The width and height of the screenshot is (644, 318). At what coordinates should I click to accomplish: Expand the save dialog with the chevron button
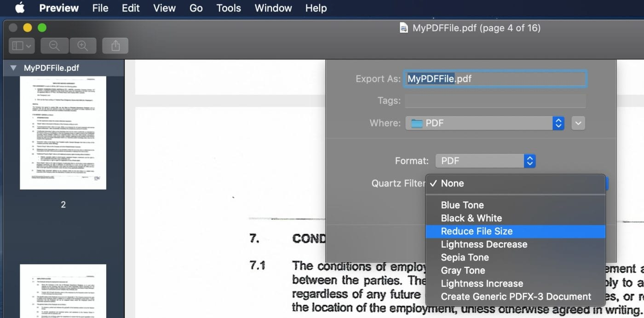coord(578,123)
